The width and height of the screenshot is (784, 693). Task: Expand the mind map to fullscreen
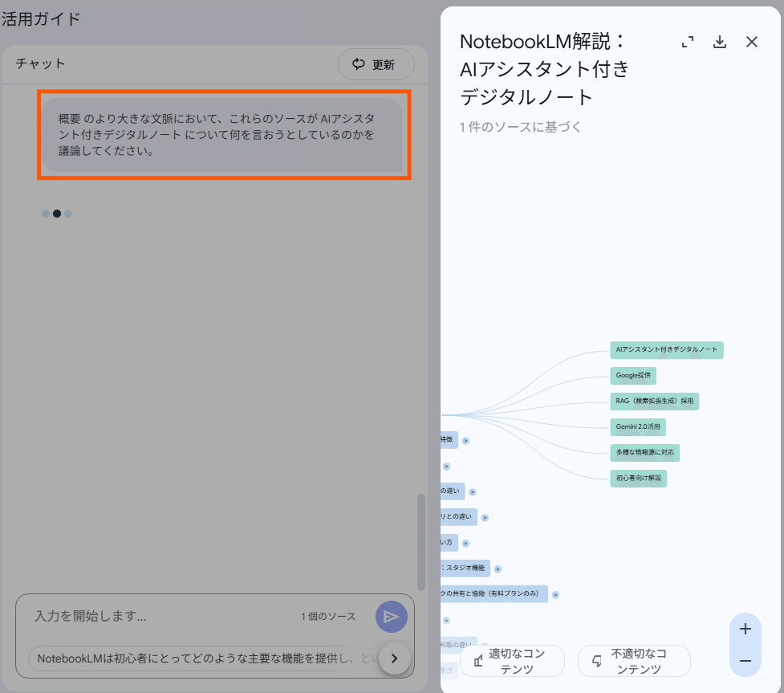pyautogui.click(x=687, y=41)
